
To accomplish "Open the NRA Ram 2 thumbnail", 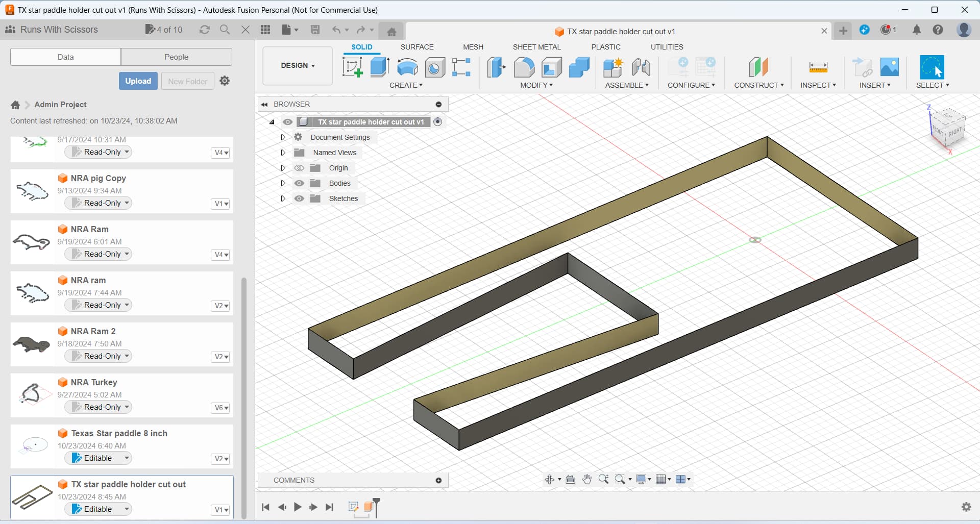I will 31,344.
